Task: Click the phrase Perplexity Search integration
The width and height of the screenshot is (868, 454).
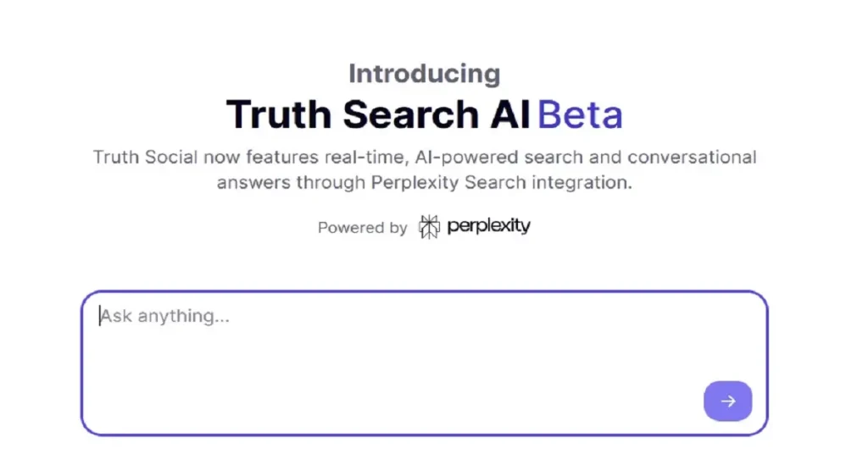Action: [500, 182]
